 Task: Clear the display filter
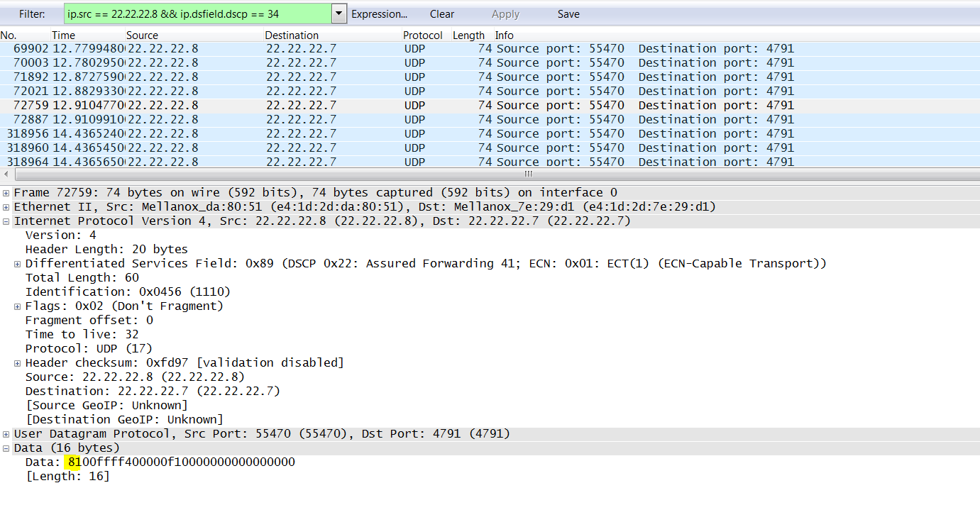(x=442, y=14)
